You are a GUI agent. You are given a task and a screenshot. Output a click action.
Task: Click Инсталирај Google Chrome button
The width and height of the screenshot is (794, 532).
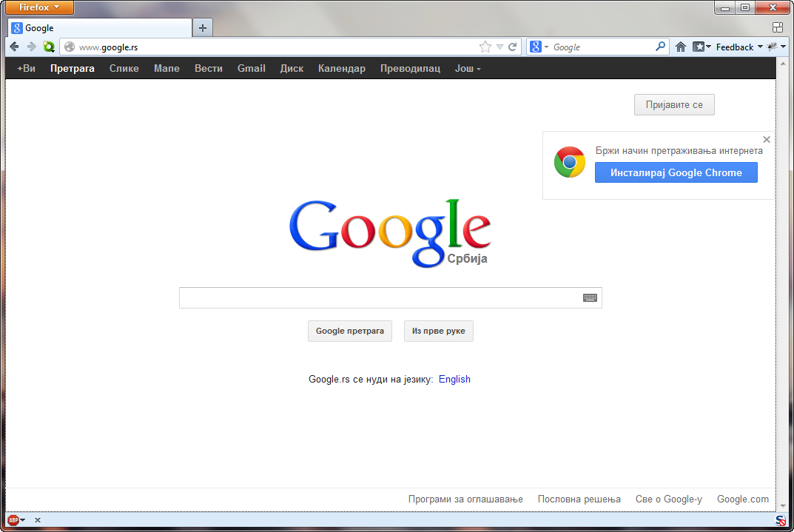tap(676, 172)
